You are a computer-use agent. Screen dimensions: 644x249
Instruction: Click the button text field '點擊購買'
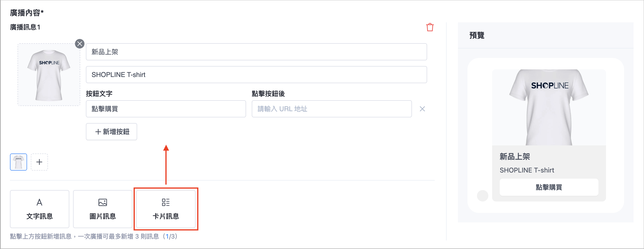[166, 109]
